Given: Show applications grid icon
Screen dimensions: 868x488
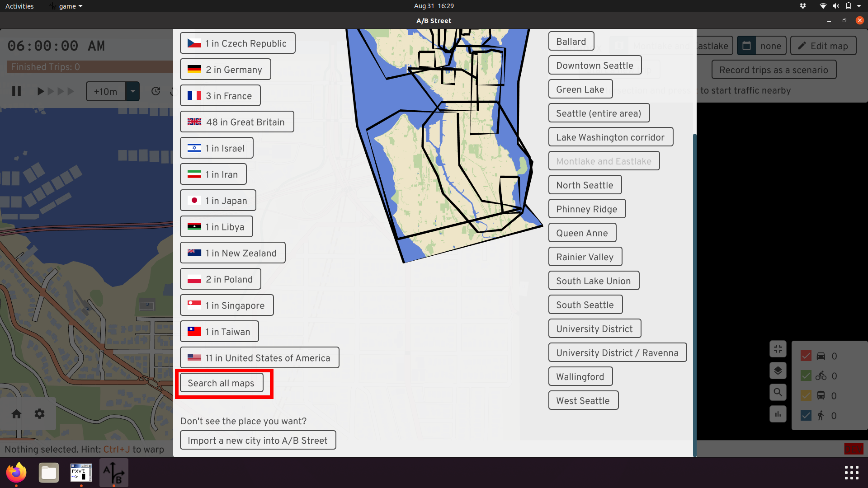Looking at the screenshot, I should [x=851, y=473].
